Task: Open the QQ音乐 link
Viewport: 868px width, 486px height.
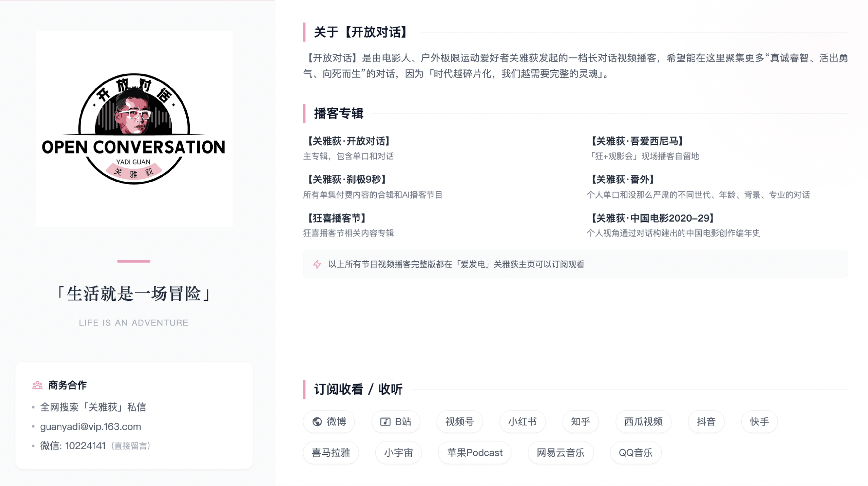Action: point(636,452)
